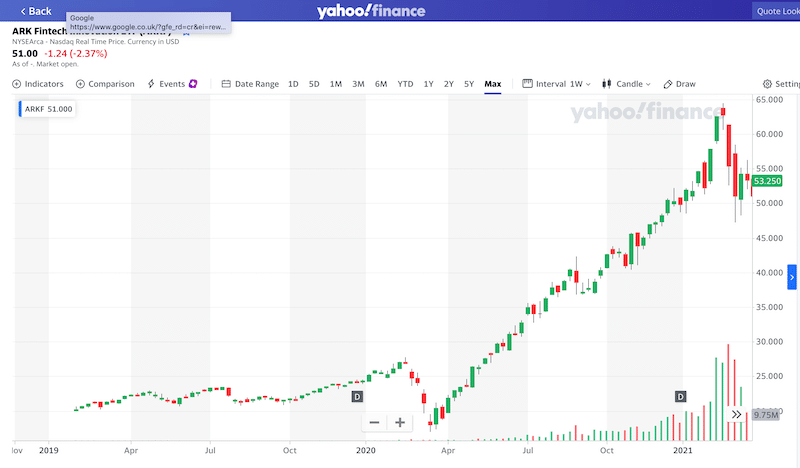The height and width of the screenshot is (468, 800).
Task: Click the 65.000 price axis label
Action: 769,100
